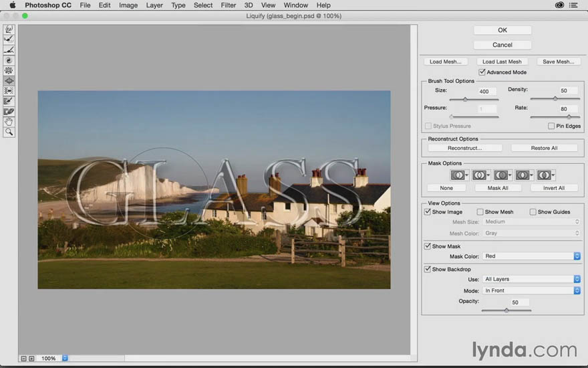Viewport: 588px width, 368px height.
Task: Open the zoom level dropdown arrow
Action: 65,359
